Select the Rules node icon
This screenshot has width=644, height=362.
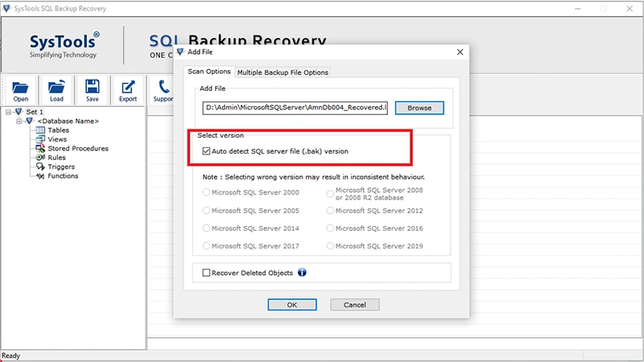(x=40, y=157)
